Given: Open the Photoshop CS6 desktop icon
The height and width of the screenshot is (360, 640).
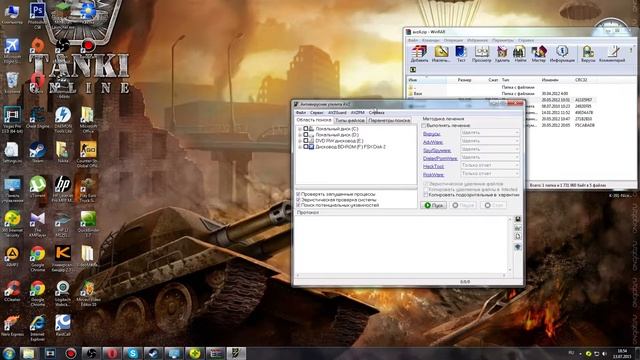Looking at the screenshot, I should click(x=37, y=15).
